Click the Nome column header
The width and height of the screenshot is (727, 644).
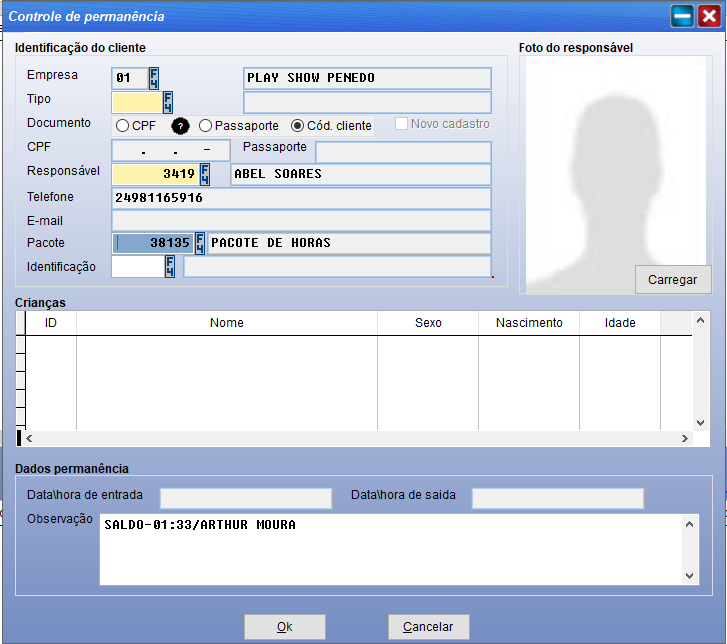pos(227,323)
